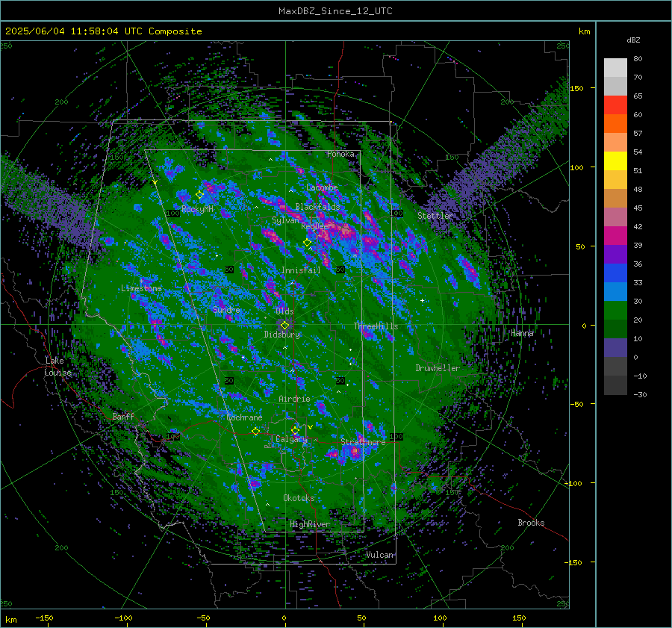Click the Sundre label

[x=226, y=310]
